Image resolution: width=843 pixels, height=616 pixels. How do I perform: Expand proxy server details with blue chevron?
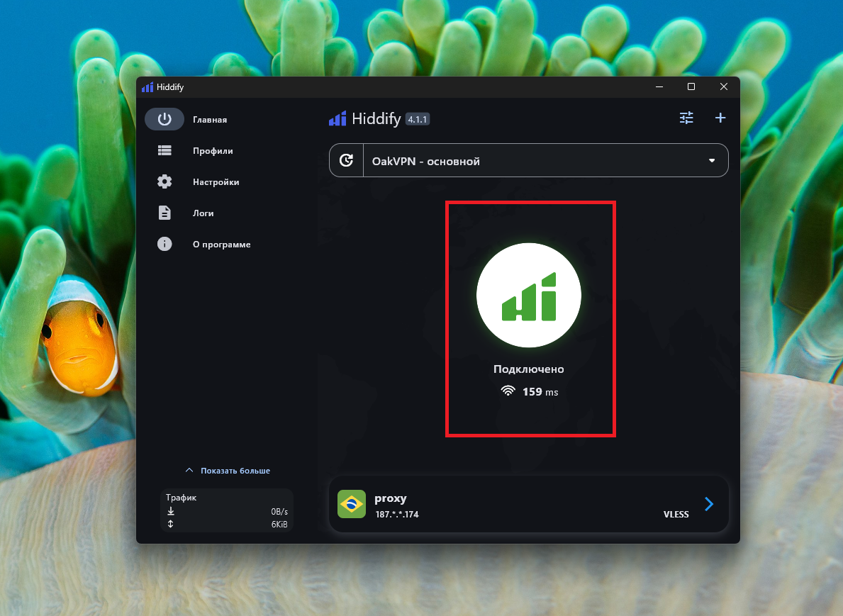[708, 504]
